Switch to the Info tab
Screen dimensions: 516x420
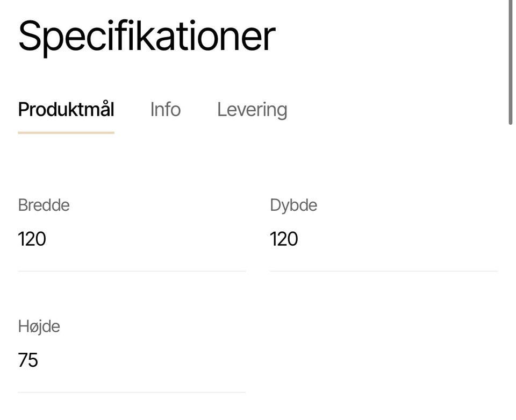click(x=165, y=110)
